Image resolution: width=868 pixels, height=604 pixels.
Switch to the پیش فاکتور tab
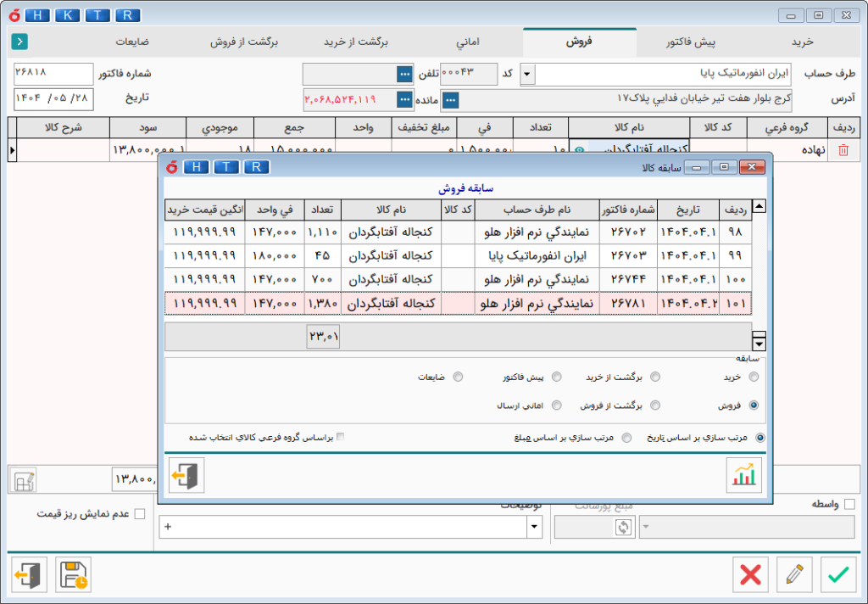coord(691,42)
